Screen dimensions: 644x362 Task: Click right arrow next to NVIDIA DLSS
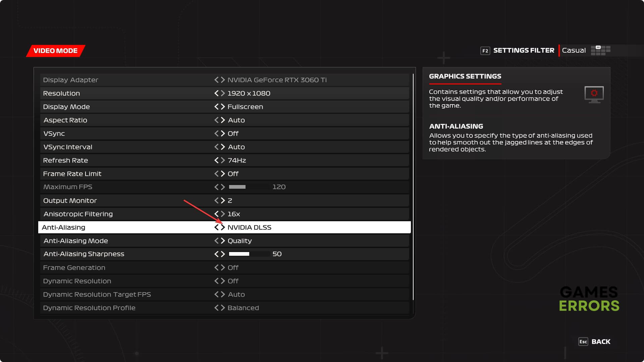[223, 227]
